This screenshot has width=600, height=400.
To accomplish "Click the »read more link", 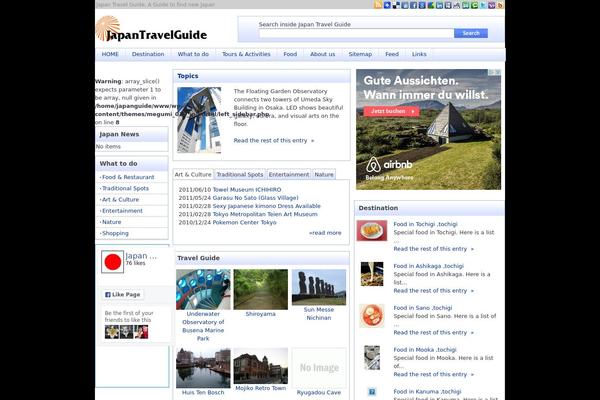I will click(x=325, y=233).
